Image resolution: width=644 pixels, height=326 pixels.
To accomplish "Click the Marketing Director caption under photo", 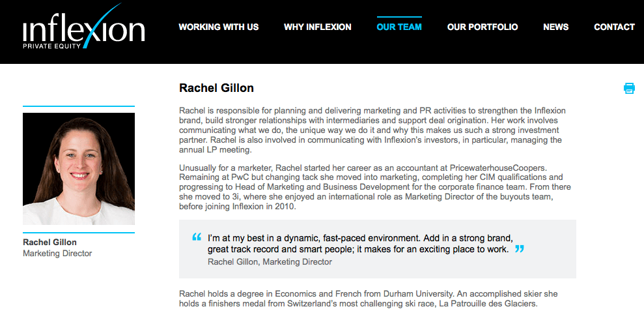I will [57, 253].
